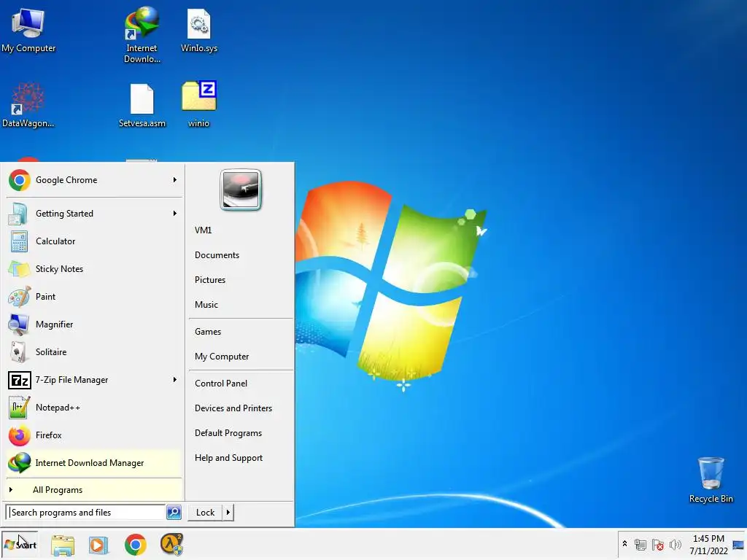Click the search magnifier button
The height and width of the screenshot is (560, 747).
[174, 513]
